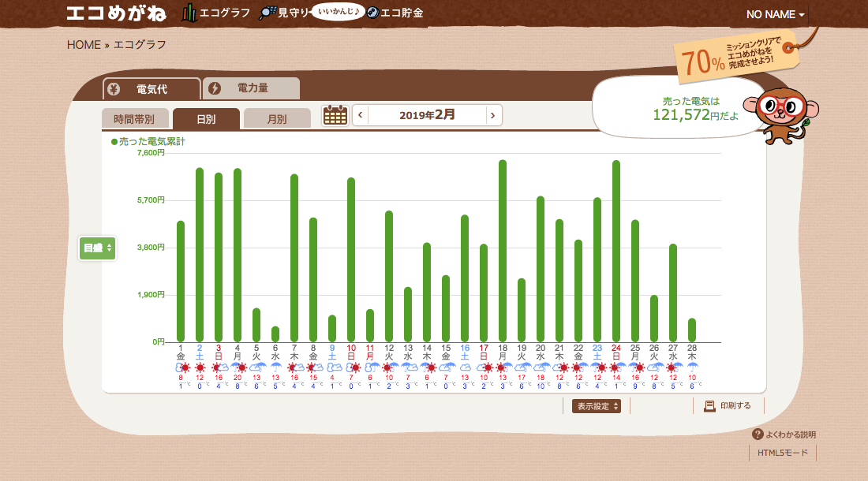Click the weather icon under day 24
The image size is (868, 481).
(x=617, y=367)
